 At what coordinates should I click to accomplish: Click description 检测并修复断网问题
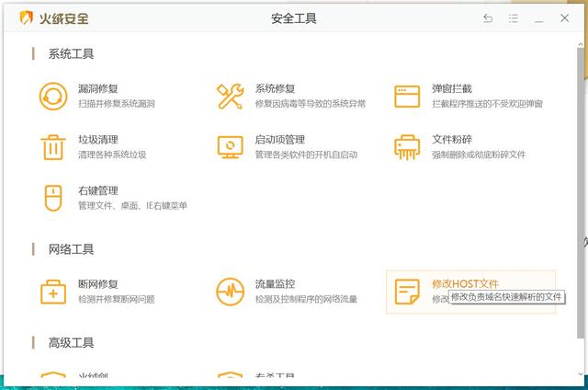(x=117, y=299)
